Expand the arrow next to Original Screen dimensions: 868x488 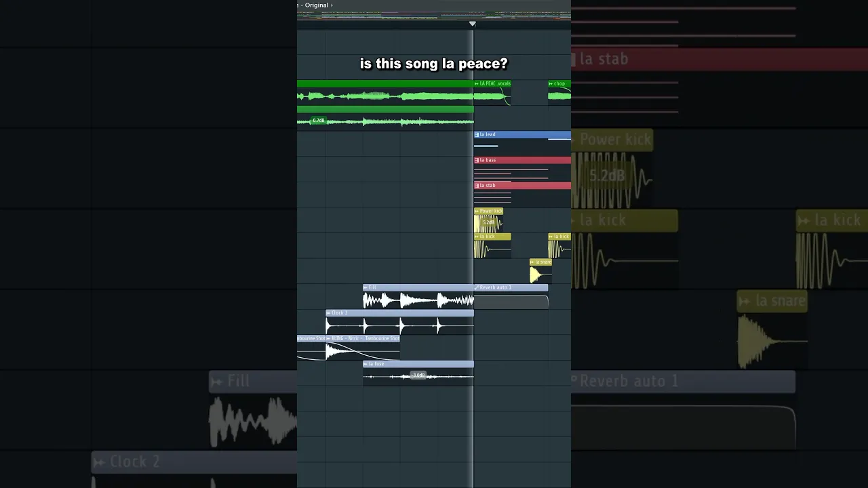click(332, 5)
